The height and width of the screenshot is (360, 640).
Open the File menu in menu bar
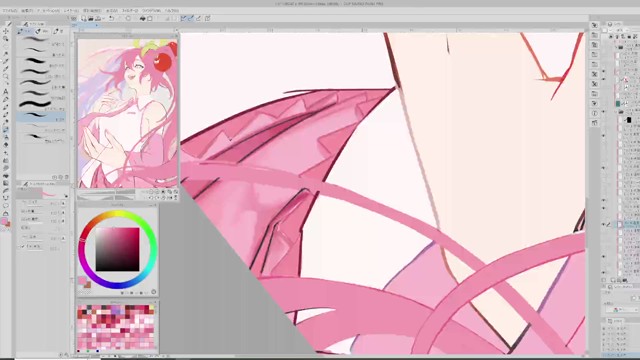pyautogui.click(x=10, y=11)
